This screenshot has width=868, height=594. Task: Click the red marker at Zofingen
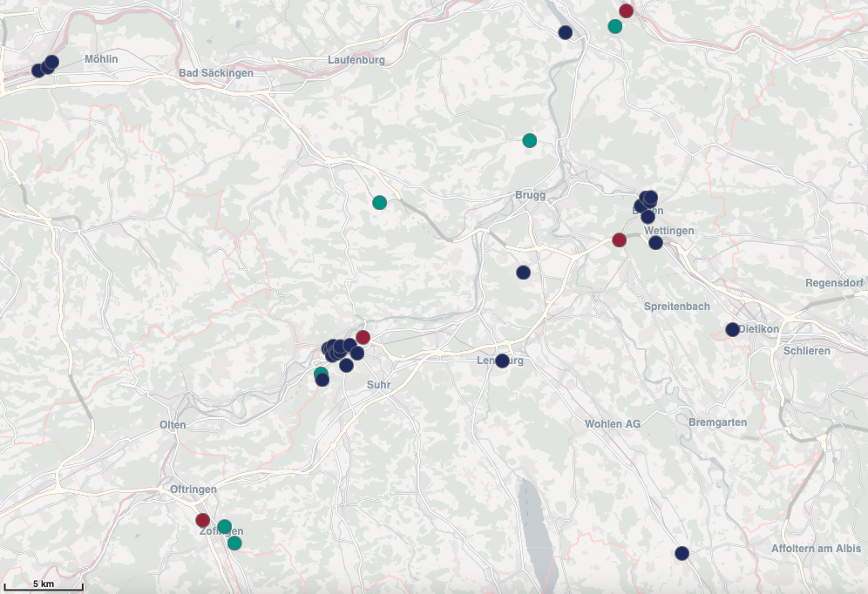tap(202, 520)
